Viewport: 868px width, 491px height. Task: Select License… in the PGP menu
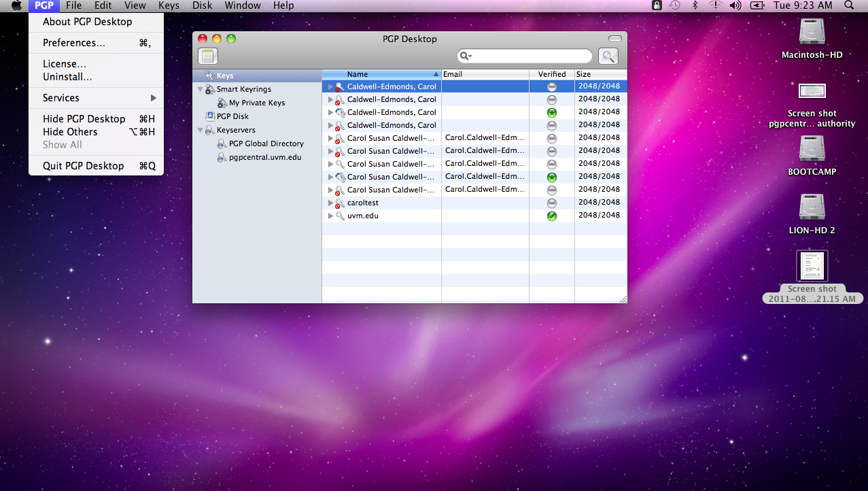pos(96,64)
